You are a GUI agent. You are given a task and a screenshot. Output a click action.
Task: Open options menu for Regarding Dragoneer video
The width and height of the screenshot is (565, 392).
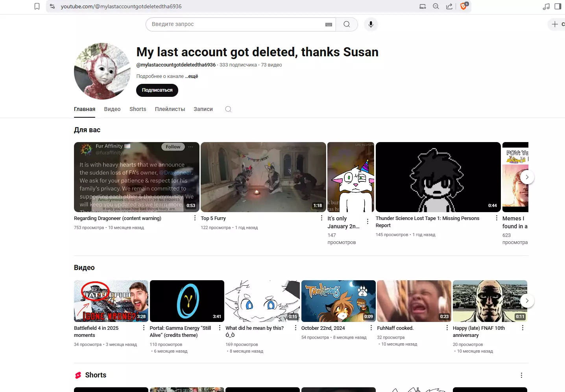click(195, 218)
